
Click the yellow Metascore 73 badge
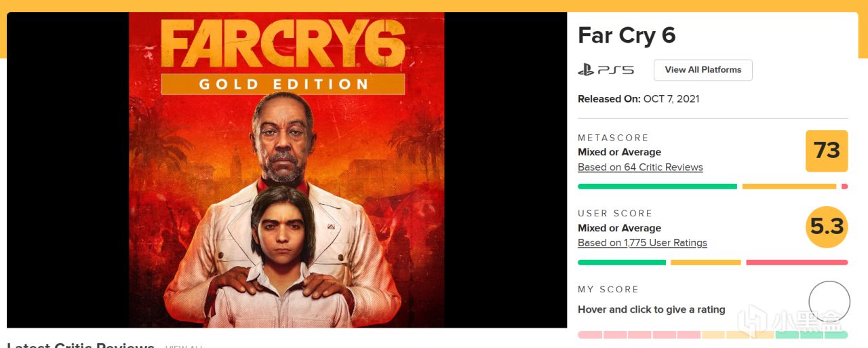[827, 151]
